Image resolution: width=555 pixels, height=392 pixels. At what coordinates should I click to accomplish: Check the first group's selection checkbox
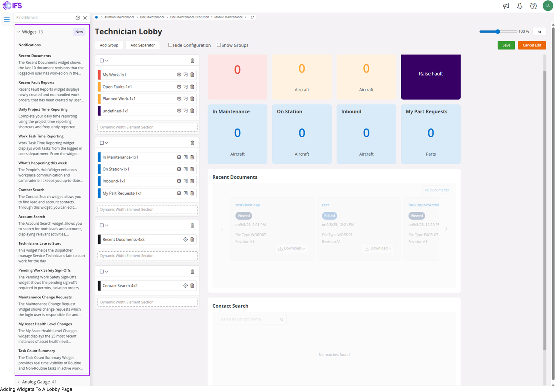[102, 61]
